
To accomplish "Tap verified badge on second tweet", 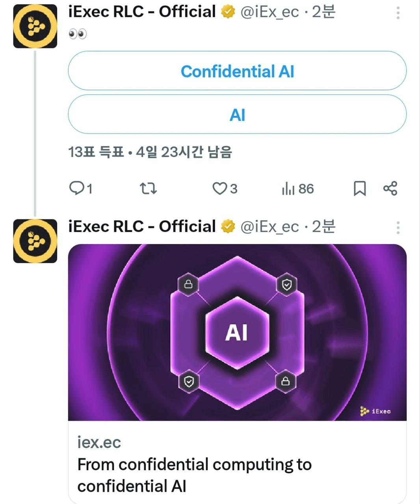I will click(228, 227).
